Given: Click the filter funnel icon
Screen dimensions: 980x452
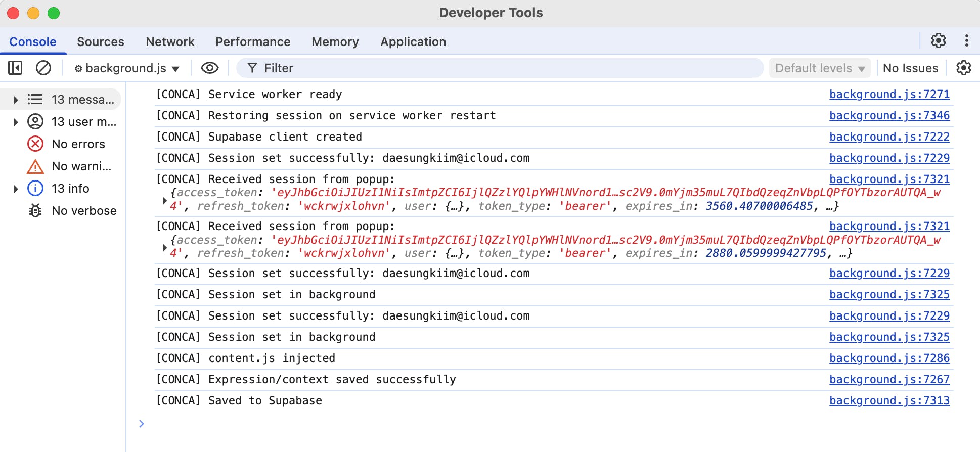Looking at the screenshot, I should click(x=252, y=68).
